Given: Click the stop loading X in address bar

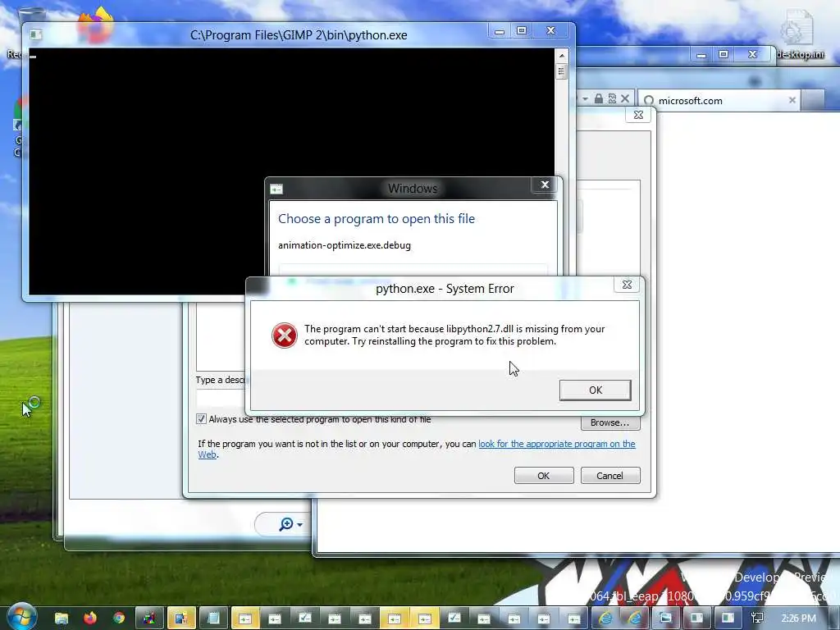Looking at the screenshot, I should (x=625, y=98).
